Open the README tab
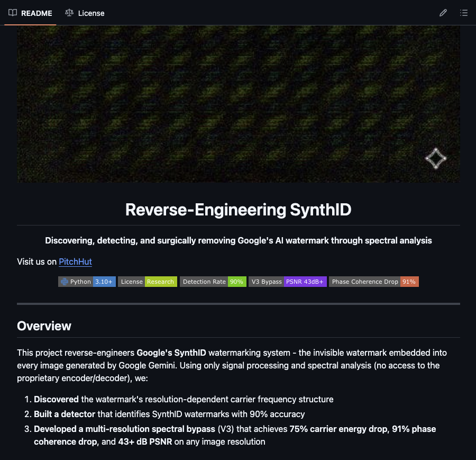Viewport: 476px width, 460px height. pyautogui.click(x=30, y=13)
